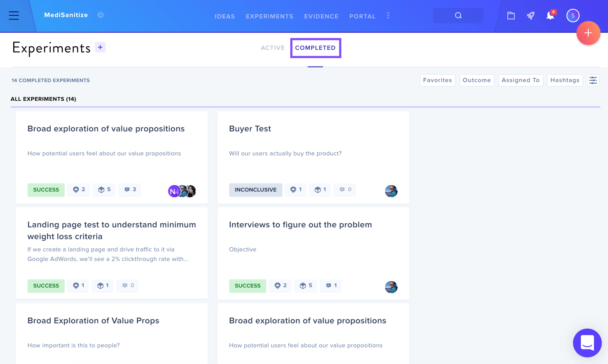Image resolution: width=608 pixels, height=364 pixels.
Task: Click evidence cube count 5 on first card
Action: (x=104, y=190)
